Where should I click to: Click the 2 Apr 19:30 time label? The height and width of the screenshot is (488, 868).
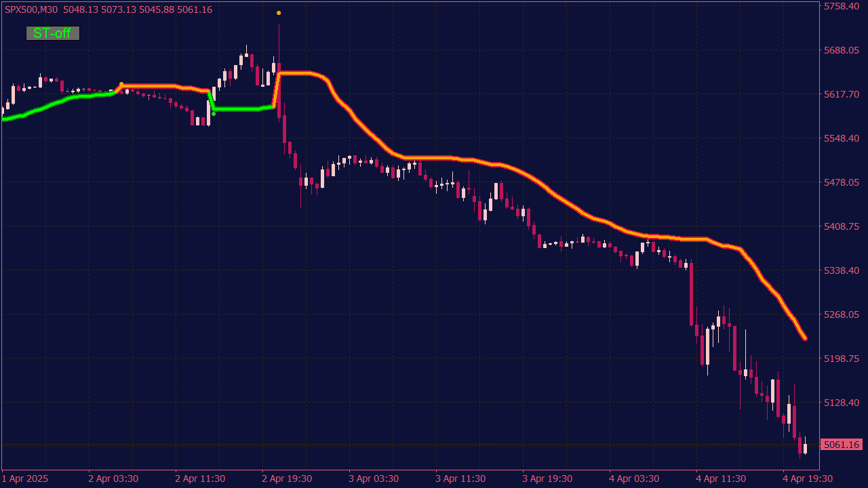pos(287,479)
